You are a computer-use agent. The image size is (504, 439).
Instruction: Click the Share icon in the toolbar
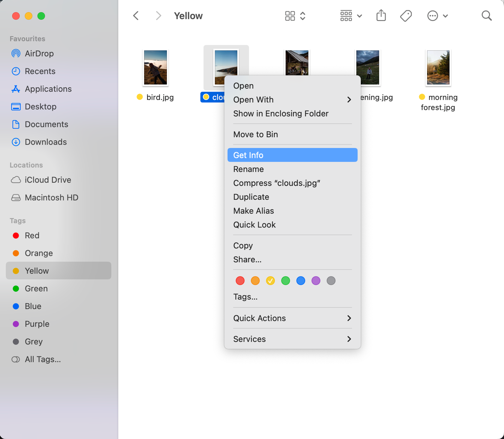(381, 15)
